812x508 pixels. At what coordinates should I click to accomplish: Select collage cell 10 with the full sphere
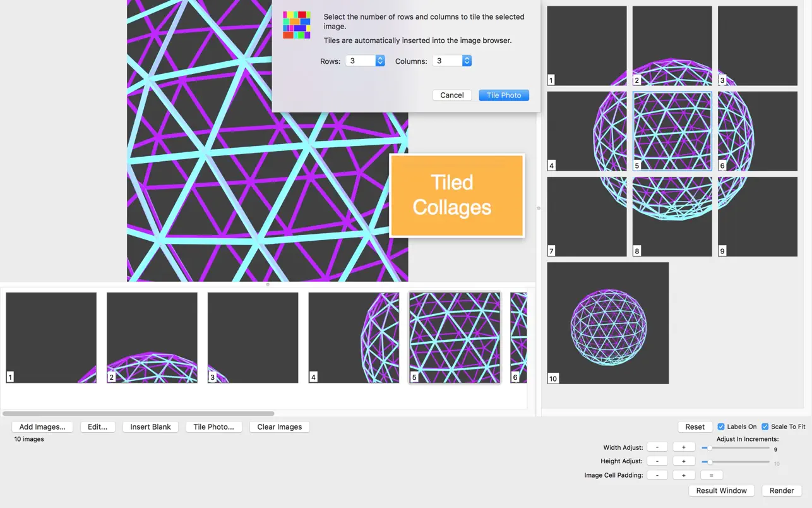(607, 323)
